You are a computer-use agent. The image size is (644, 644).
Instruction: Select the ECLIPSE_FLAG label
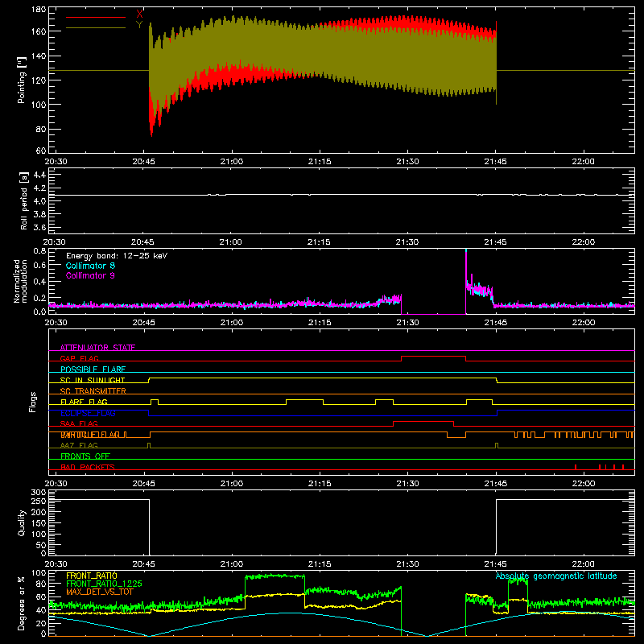tap(88, 413)
